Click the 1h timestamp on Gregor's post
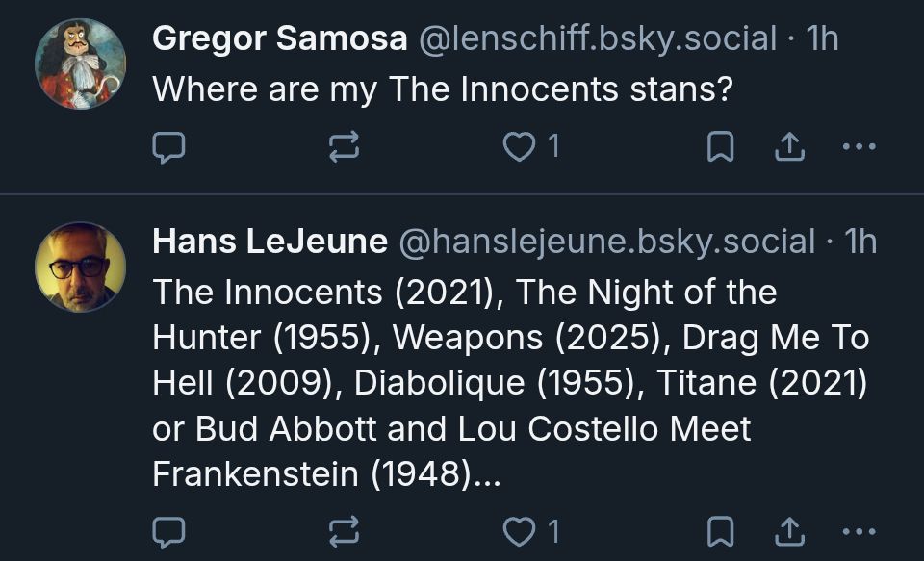Image resolution: width=924 pixels, height=561 pixels. click(823, 38)
